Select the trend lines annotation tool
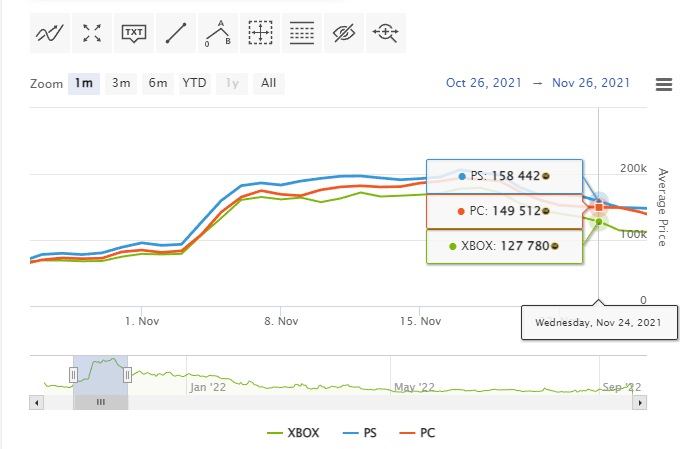This screenshot has height=449, width=680. point(50,33)
